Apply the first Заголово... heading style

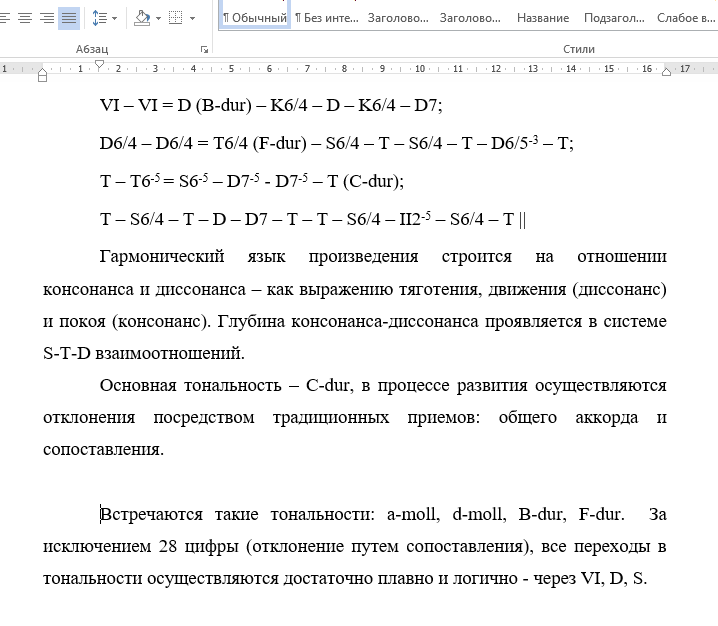[x=398, y=18]
